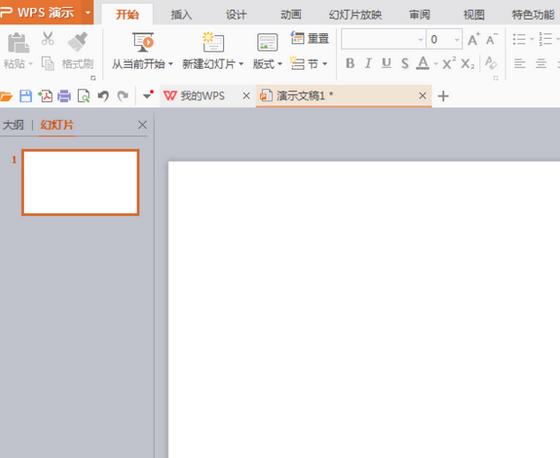This screenshot has height=458, width=560.
Task: Click the 重置 reset button
Action: [x=310, y=38]
